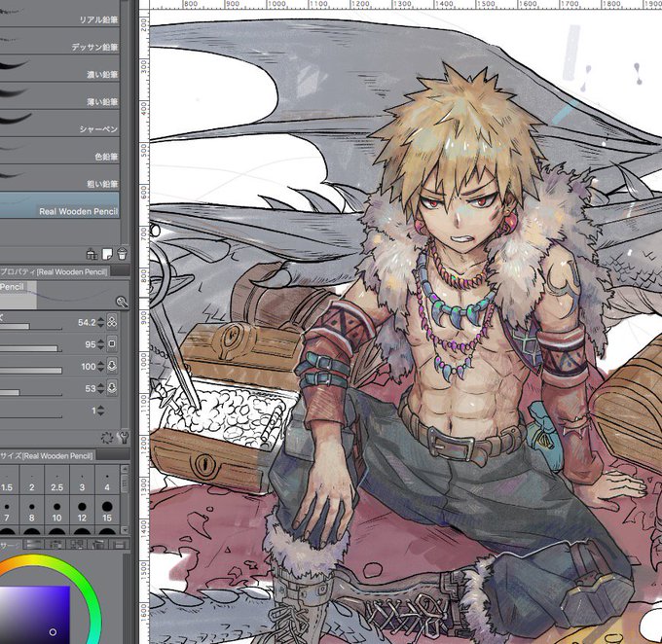Image resolution: width=662 pixels, height=644 pixels.
Task: Click brush size panel scroll up arrow
Action: (x=125, y=469)
